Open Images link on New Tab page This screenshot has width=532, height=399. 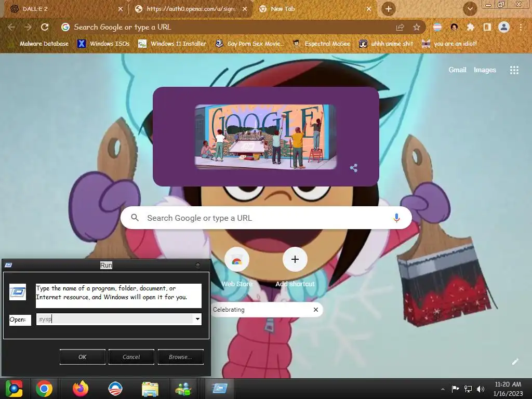pos(485,70)
